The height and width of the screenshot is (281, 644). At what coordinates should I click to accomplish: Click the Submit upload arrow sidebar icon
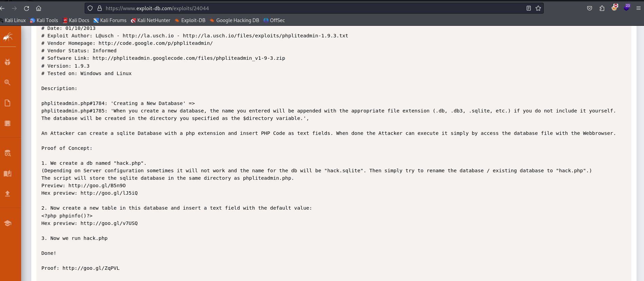(x=7, y=194)
